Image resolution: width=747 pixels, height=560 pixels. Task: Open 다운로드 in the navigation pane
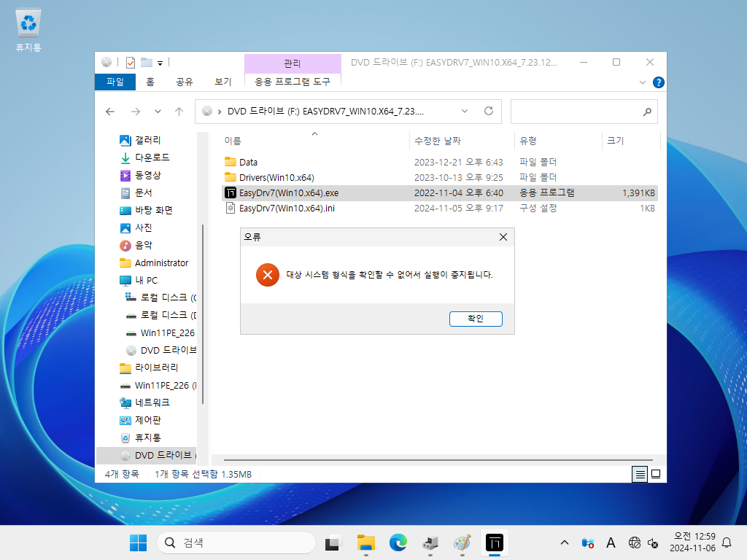145,157
